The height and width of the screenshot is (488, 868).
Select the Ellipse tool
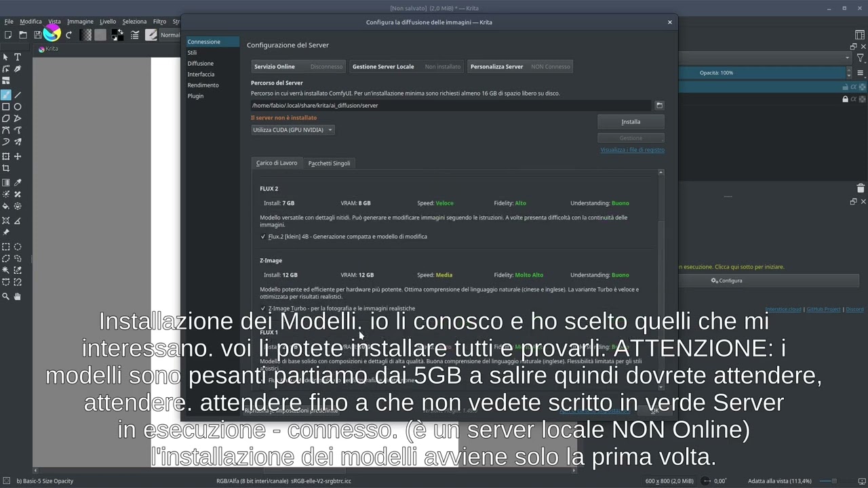pyautogui.click(x=18, y=106)
